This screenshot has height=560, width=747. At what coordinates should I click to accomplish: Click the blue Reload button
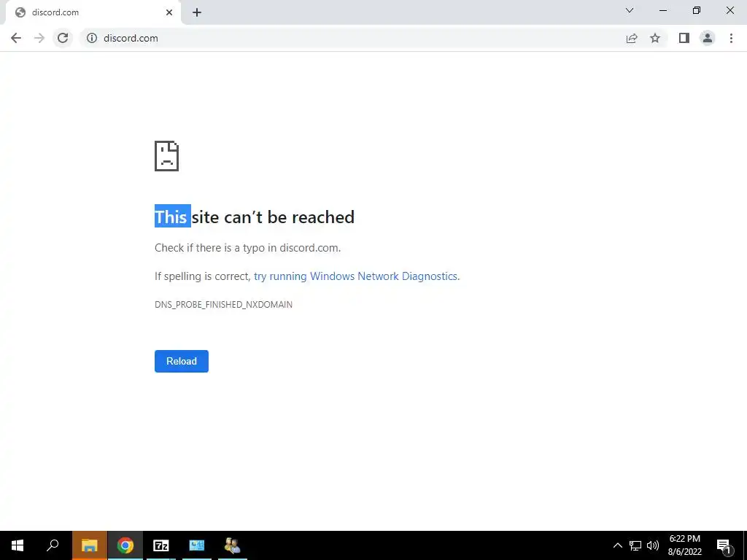182,361
